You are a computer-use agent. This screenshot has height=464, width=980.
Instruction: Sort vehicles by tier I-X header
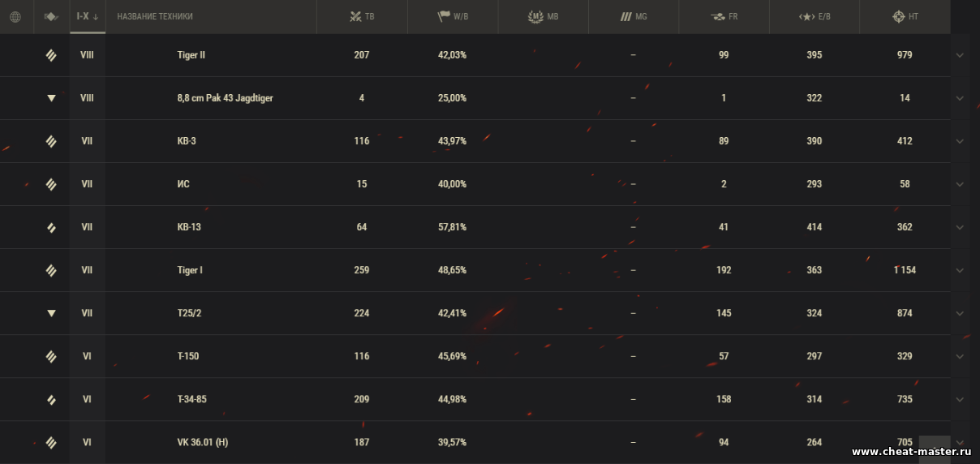[87, 16]
